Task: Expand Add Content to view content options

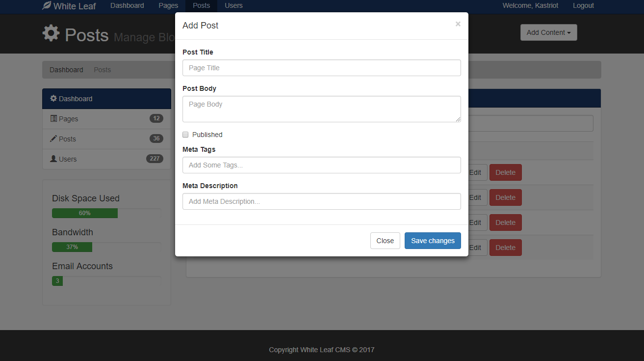Action: (548, 32)
